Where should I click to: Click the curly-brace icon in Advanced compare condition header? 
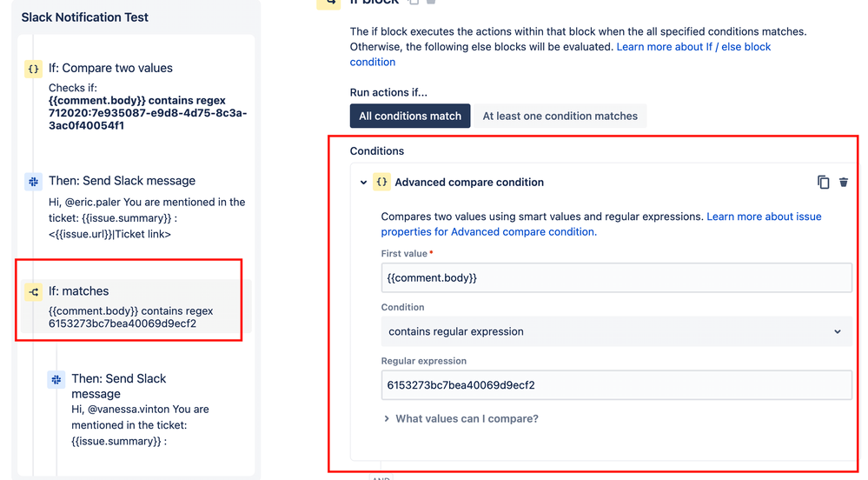coord(381,182)
